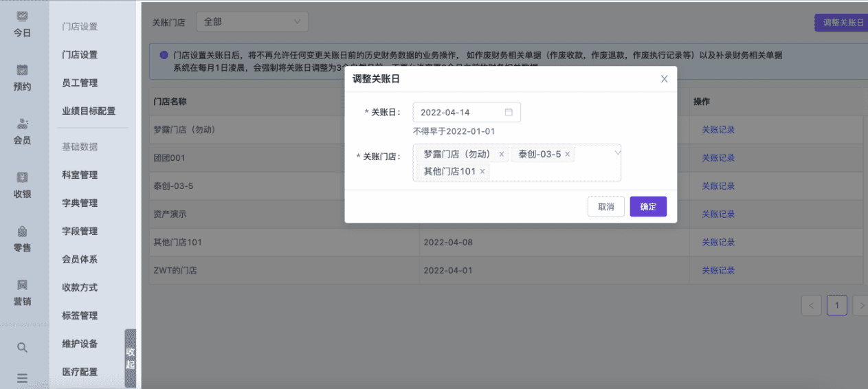Select 员工管理 in the settings menu
This screenshot has height=389, width=868.
tap(80, 82)
